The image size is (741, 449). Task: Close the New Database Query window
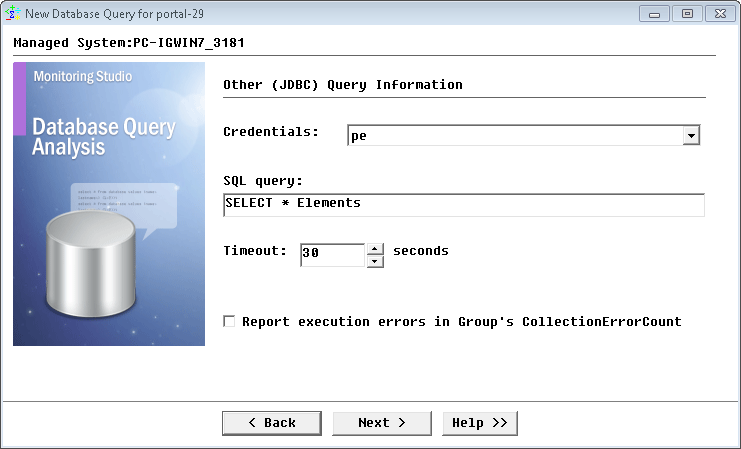[x=720, y=14]
